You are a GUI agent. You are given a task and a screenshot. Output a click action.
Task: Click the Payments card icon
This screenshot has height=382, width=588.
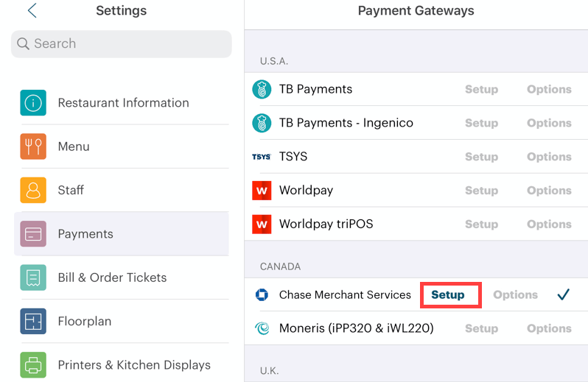point(33,234)
